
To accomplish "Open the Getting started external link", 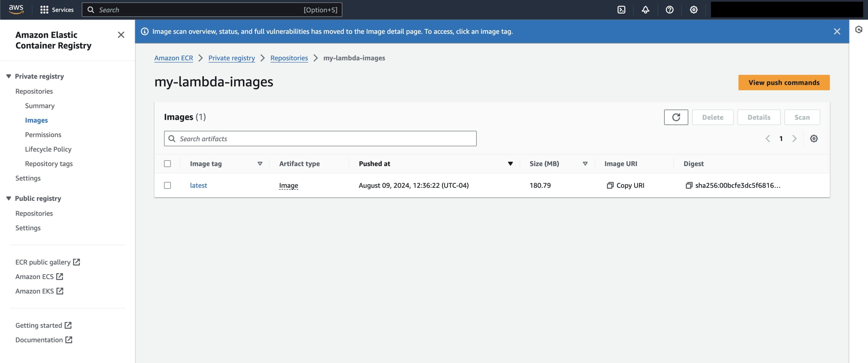I will (43, 325).
